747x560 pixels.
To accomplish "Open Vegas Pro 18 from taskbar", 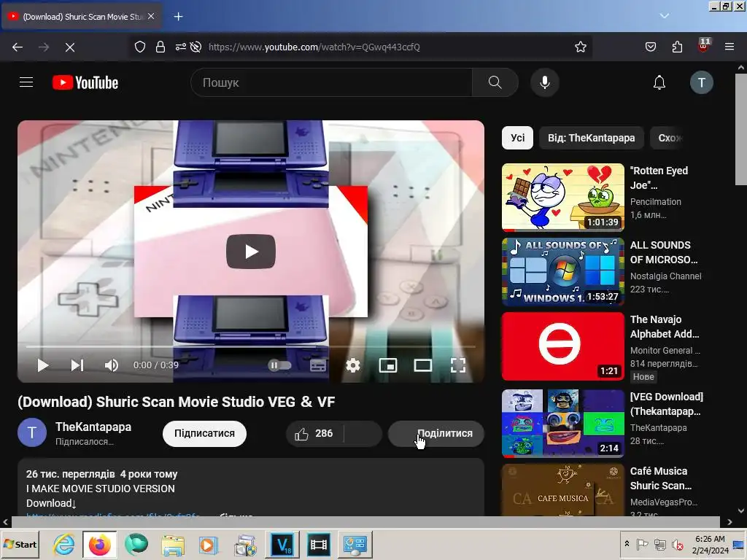I will [282, 544].
